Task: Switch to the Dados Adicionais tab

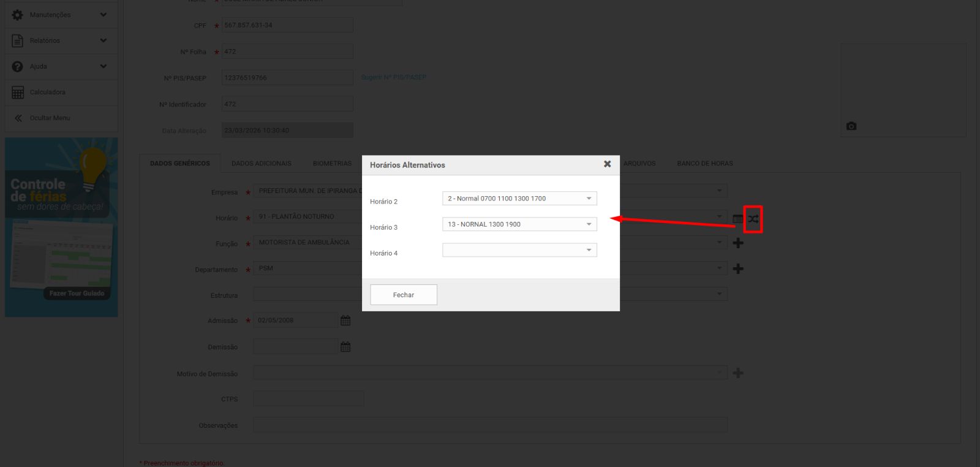Action: click(261, 164)
